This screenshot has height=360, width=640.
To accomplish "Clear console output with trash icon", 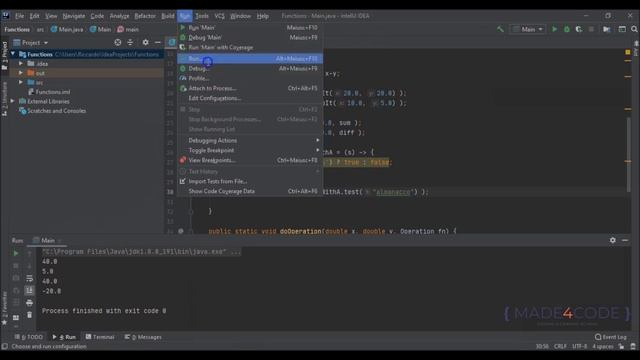I will (x=29, y=315).
